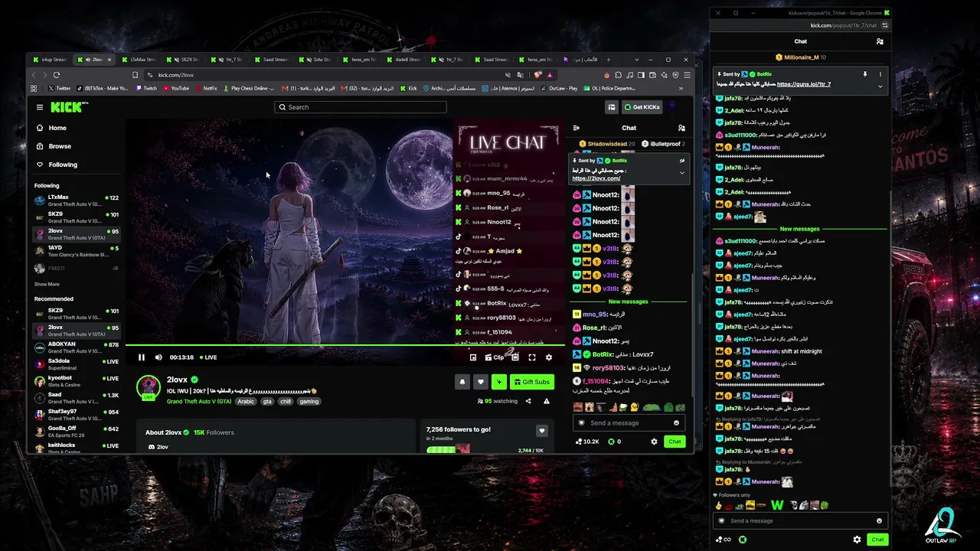Create a Clip of the stream
980x551 pixels.
[x=495, y=357]
